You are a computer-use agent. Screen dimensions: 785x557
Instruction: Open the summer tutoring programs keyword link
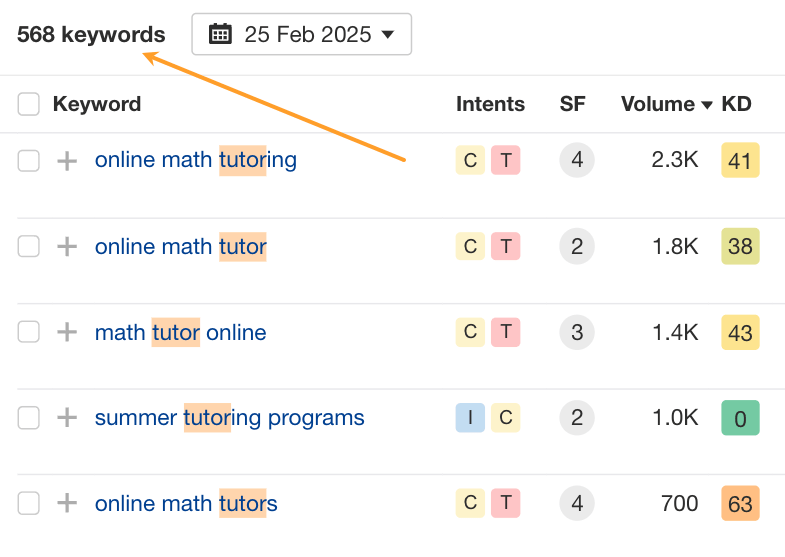point(229,418)
